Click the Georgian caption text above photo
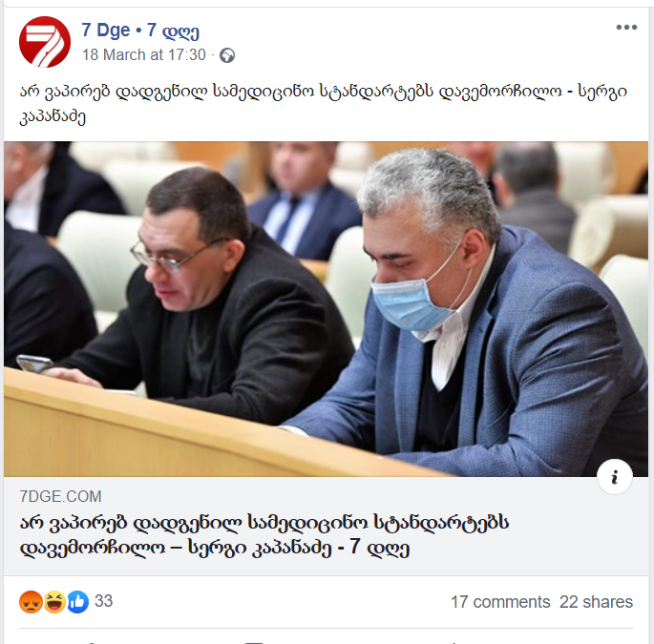The height and width of the screenshot is (644, 654). click(x=324, y=103)
